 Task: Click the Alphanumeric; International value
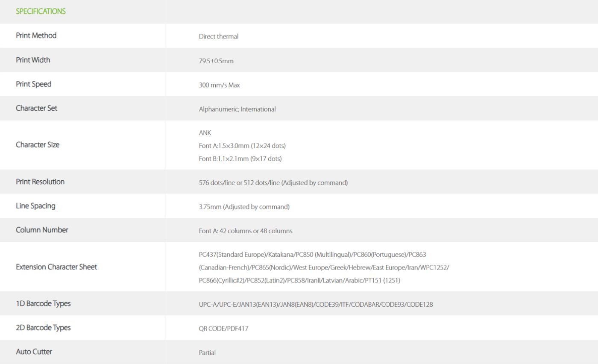237,109
